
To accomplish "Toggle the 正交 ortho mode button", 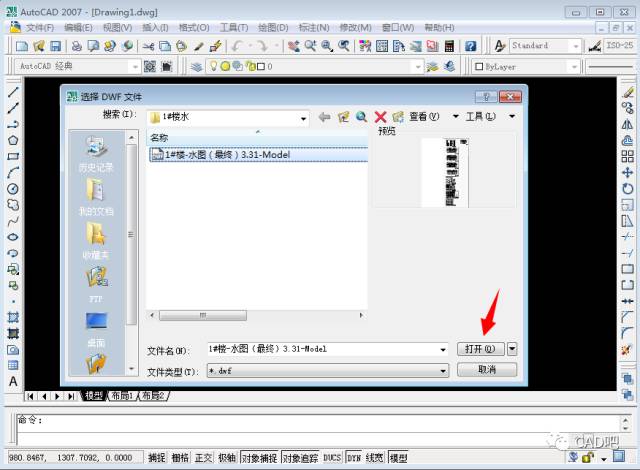I will pos(203,458).
